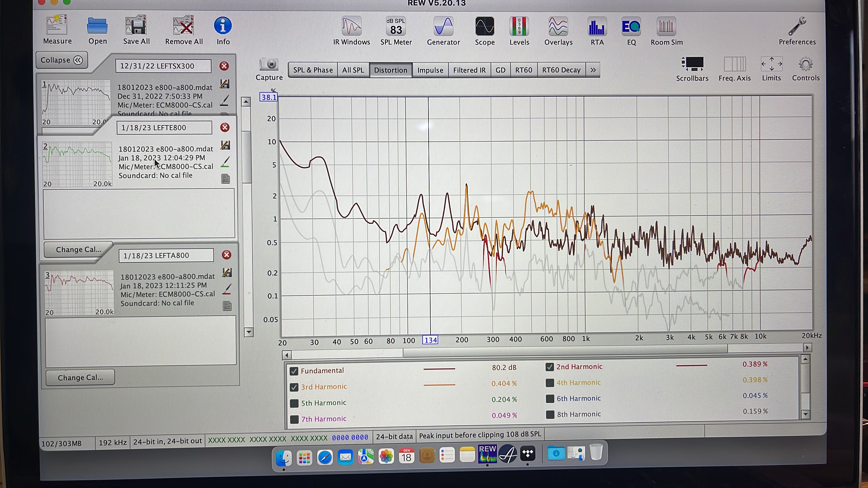Image resolution: width=868 pixels, height=488 pixels.
Task: Uncheck the 3rd Harmonic checkbox
Action: click(294, 387)
